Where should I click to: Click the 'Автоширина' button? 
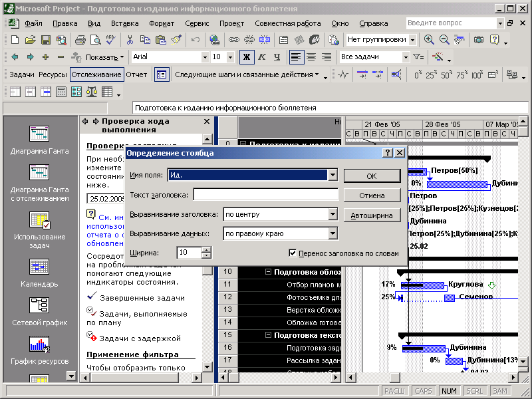372,215
